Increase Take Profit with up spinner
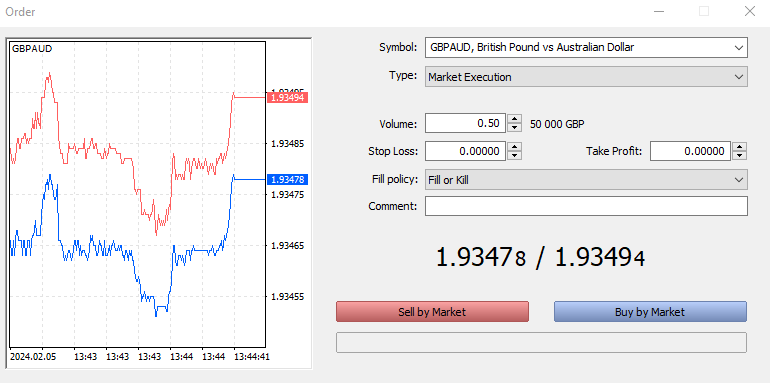The width and height of the screenshot is (770, 383). click(739, 147)
